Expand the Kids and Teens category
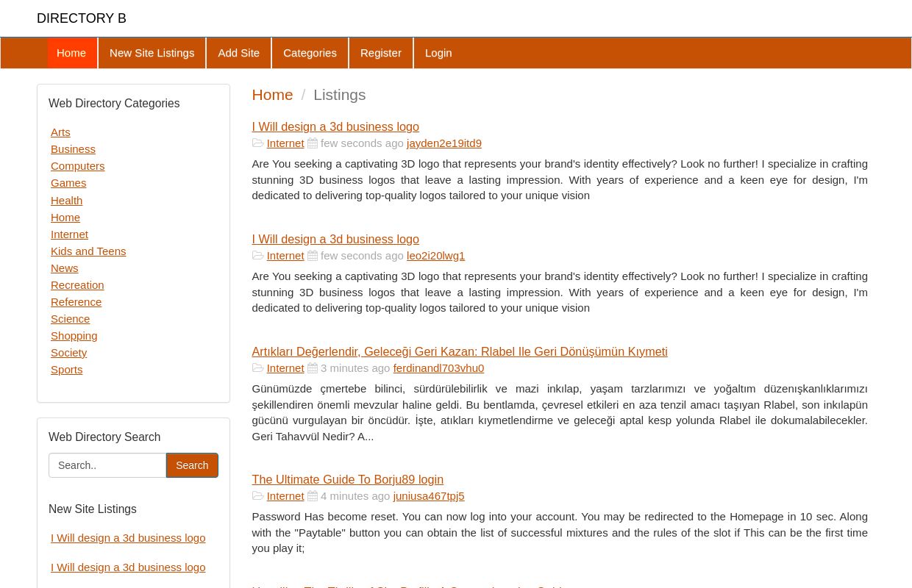912x588 pixels. 88,251
